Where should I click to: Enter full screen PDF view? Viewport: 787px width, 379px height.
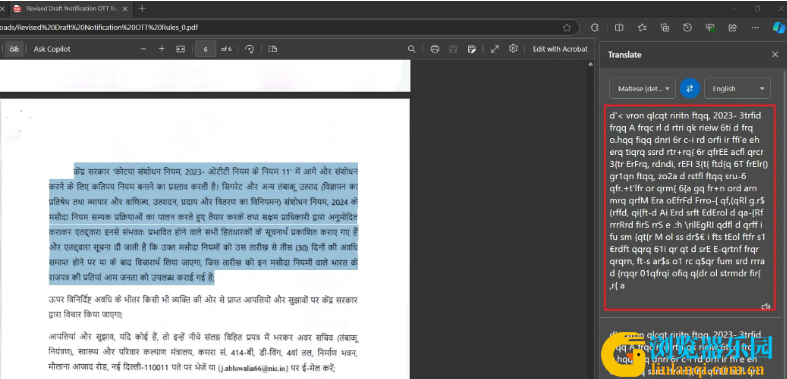[x=494, y=49]
